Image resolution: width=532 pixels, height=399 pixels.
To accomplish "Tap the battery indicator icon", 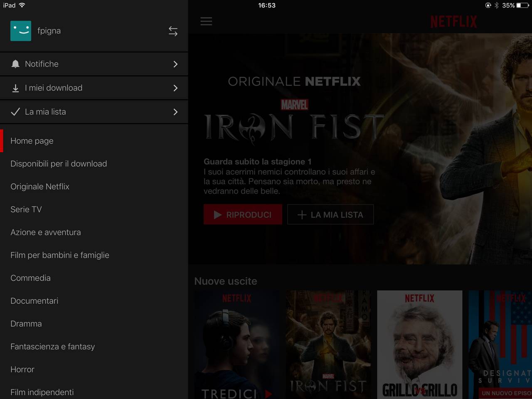I will 522,5.
